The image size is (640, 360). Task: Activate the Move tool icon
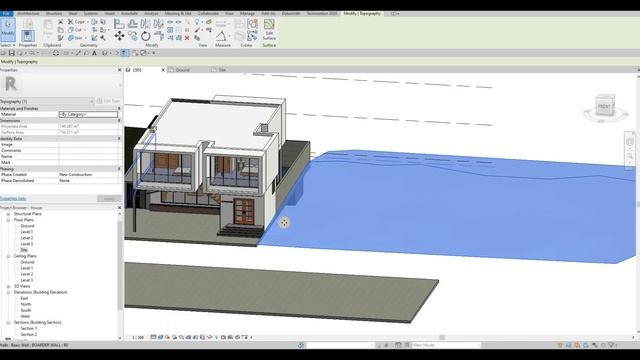coord(119,36)
